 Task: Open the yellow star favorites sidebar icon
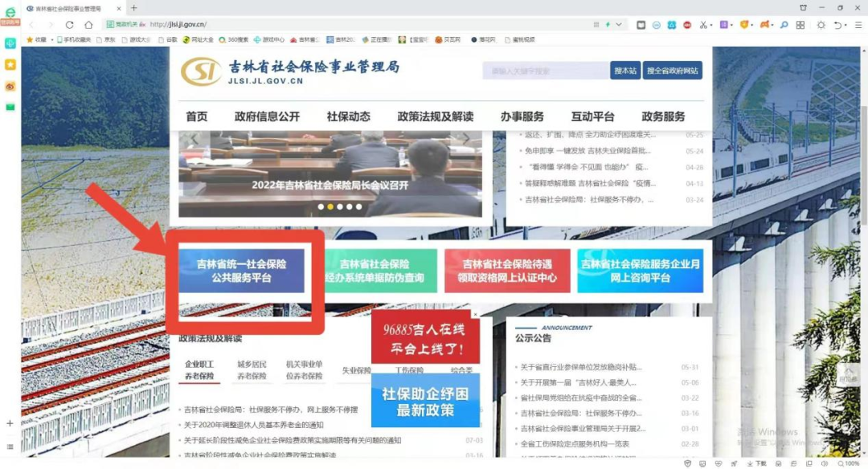(x=10, y=65)
